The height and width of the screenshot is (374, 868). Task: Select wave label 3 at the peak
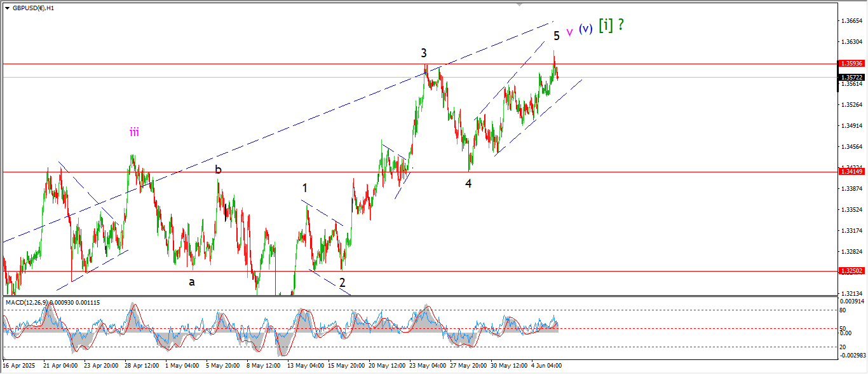(423, 53)
